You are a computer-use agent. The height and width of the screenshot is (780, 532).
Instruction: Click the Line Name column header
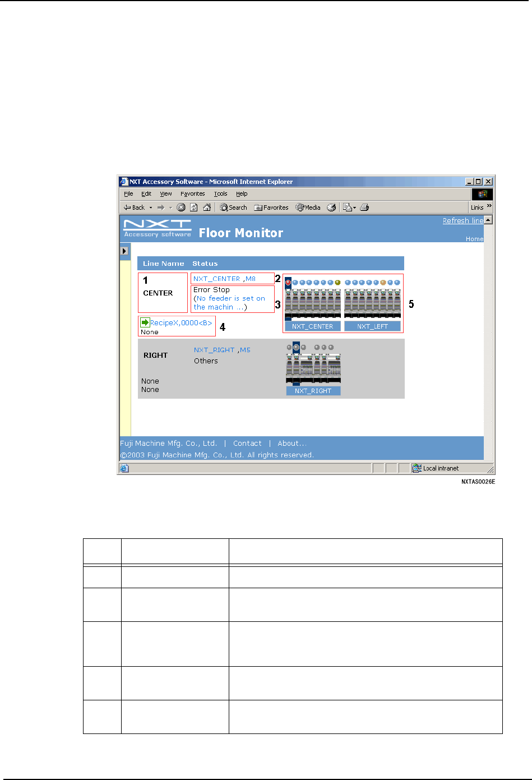(163, 264)
